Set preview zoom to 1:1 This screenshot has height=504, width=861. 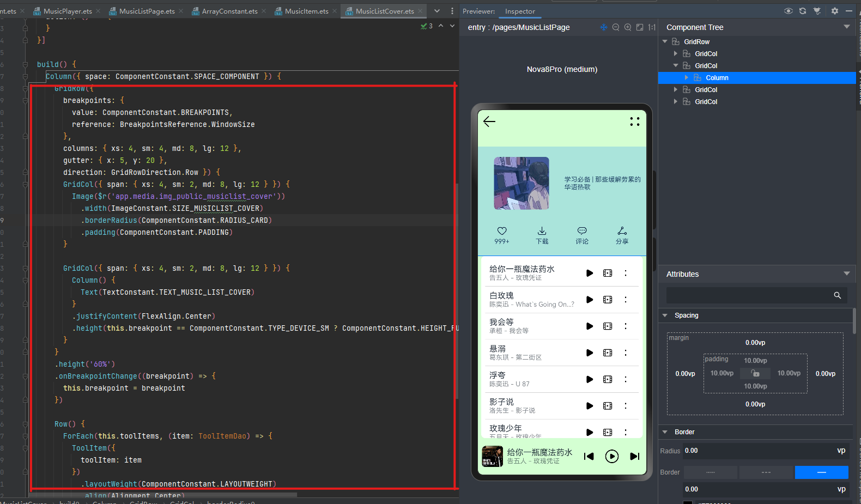tap(652, 27)
